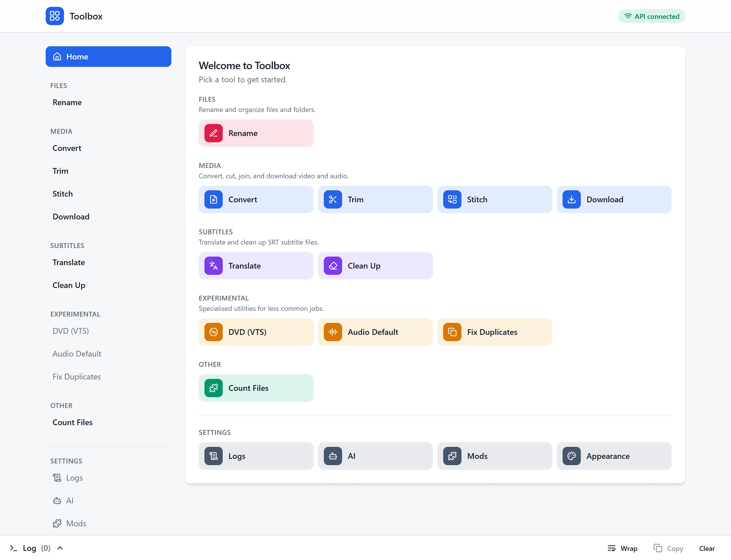Image resolution: width=731 pixels, height=560 pixels.
Task: Click the Convert file-play icon
Action: [x=213, y=199]
